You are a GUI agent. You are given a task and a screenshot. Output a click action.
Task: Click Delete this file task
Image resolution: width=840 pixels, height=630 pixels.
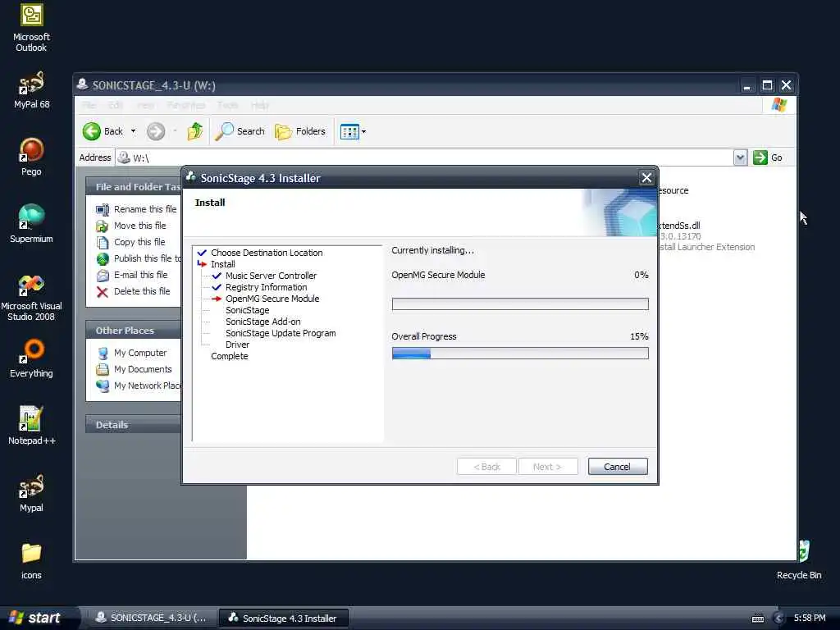133,291
